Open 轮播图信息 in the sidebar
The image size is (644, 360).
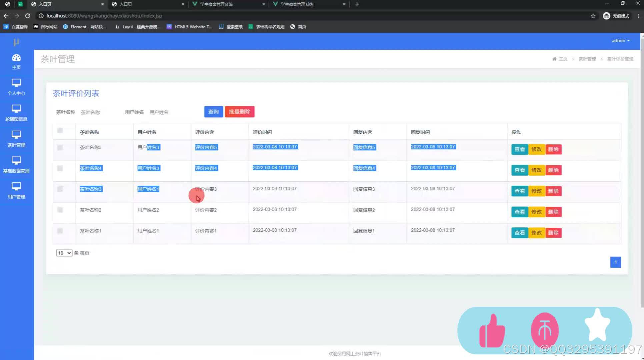pos(16,113)
